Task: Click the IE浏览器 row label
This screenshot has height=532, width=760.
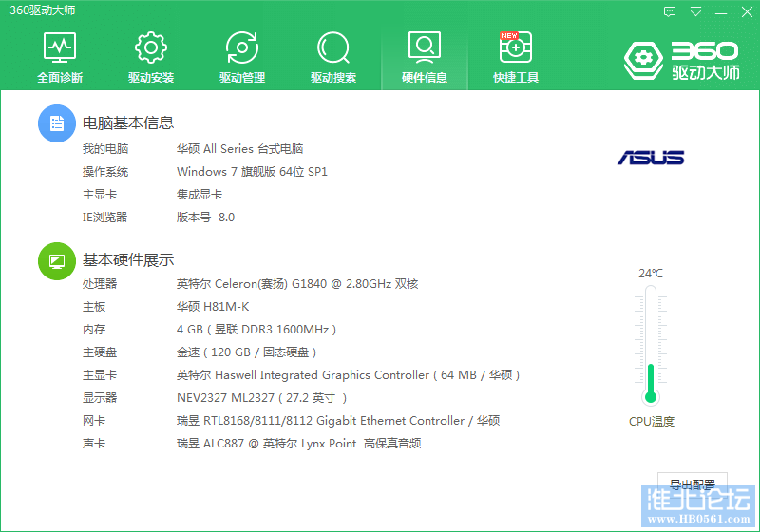Action: tap(105, 217)
